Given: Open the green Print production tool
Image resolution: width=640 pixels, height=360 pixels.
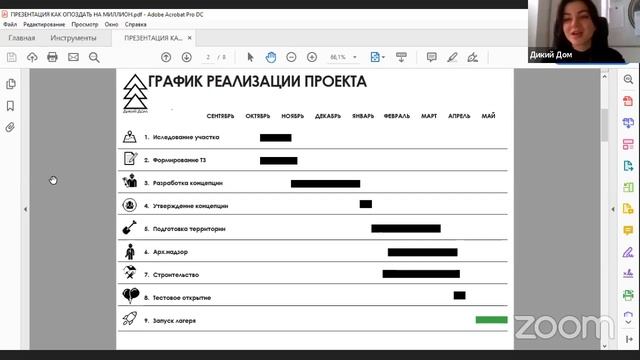Looking at the screenshot, I should click(628, 295).
